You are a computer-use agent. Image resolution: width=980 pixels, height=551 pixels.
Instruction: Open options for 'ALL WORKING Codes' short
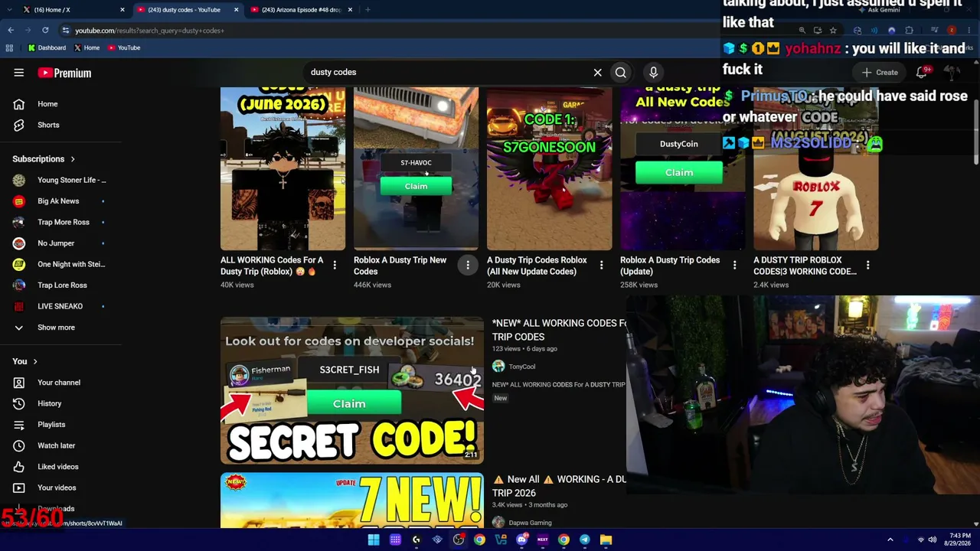pos(335,266)
